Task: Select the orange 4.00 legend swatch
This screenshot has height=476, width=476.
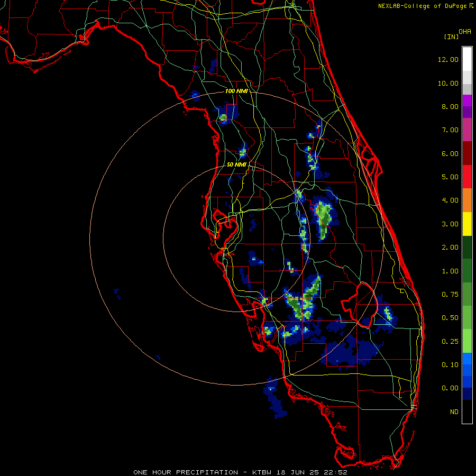Action: [467, 200]
